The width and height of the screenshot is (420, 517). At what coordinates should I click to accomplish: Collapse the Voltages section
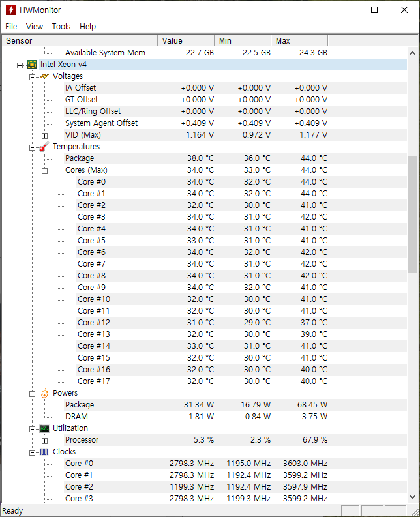(32, 77)
